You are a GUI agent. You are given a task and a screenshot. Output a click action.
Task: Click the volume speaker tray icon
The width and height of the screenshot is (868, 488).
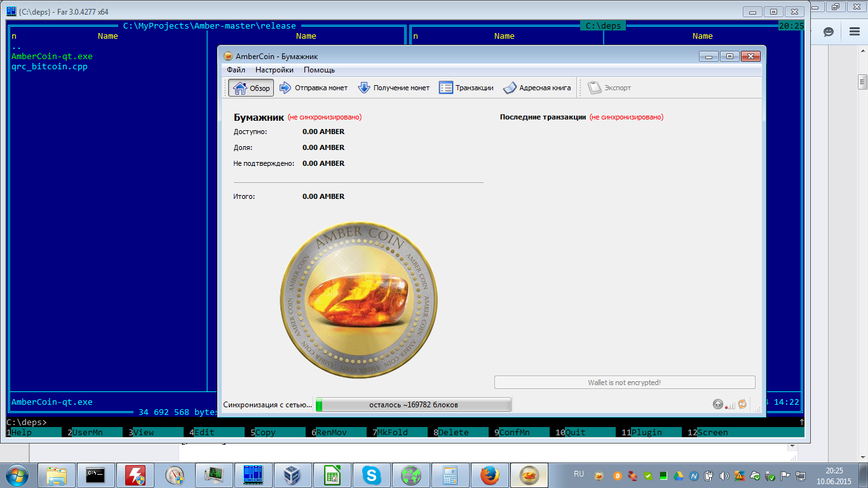click(x=724, y=475)
